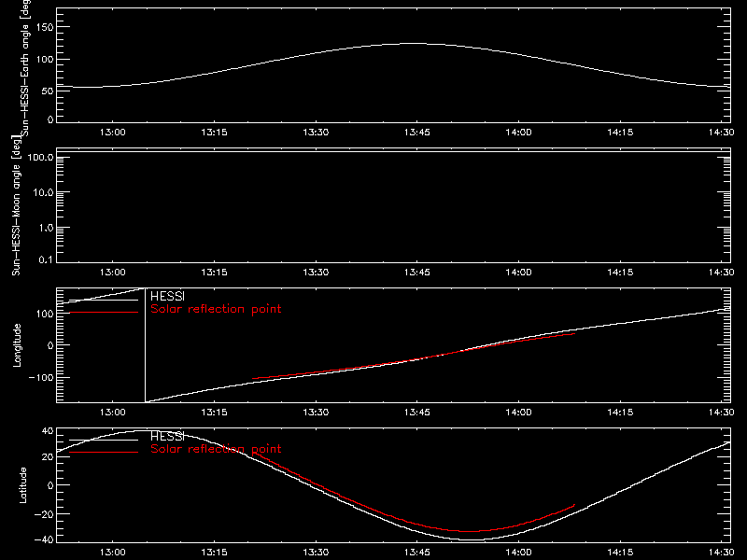Click the 14:00 time label under Earth angle plot
The height and width of the screenshot is (560, 747).
518,133
